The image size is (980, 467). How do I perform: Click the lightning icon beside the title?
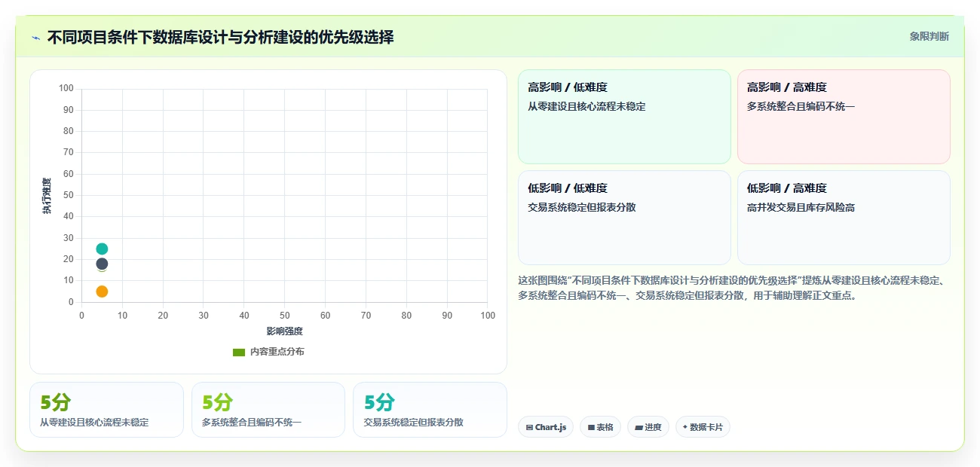[35, 37]
